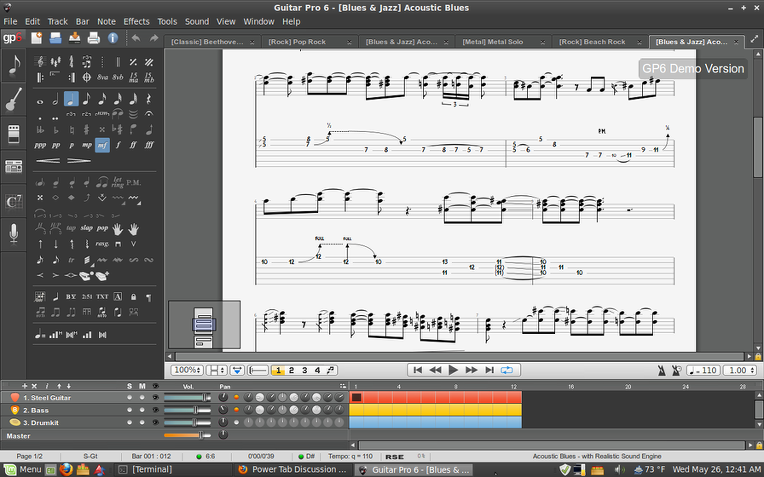Mute the Bass track
Screen dimensions: 764x477
[x=142, y=409]
